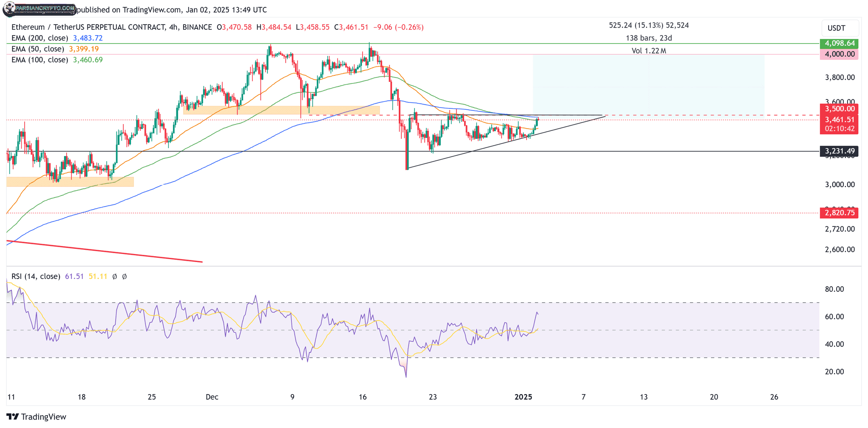The image size is (868, 428).
Task: Click the TradingView logo at bottom left
Action: coord(36,417)
